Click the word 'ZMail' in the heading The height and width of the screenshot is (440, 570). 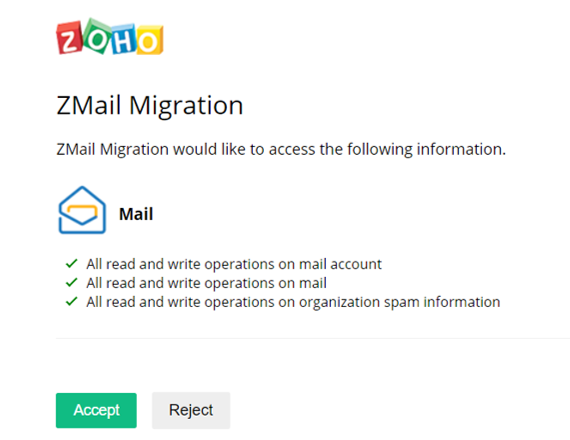pos(89,105)
